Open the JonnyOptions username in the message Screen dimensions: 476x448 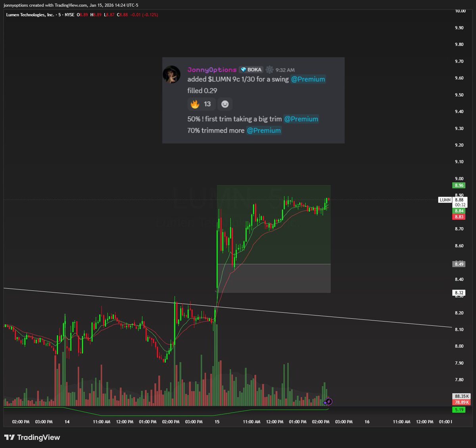[212, 70]
